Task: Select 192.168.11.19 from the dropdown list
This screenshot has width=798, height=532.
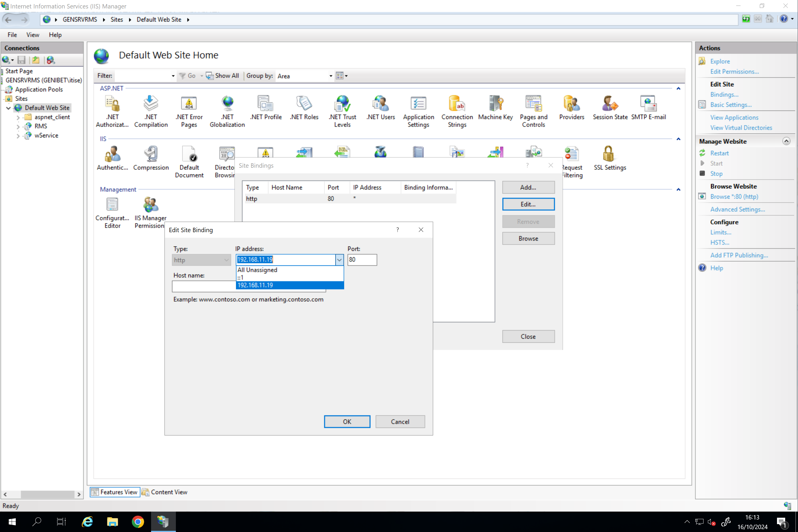Action: 290,285
